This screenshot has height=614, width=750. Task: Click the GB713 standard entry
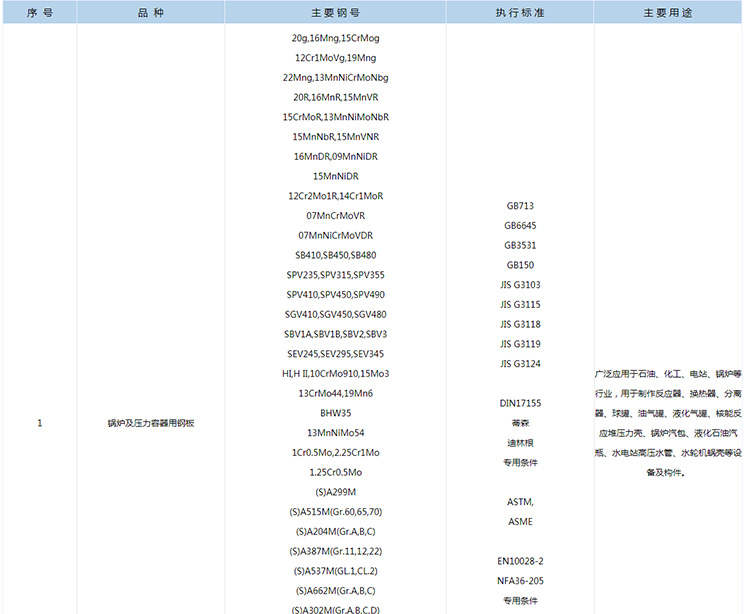tap(520, 206)
